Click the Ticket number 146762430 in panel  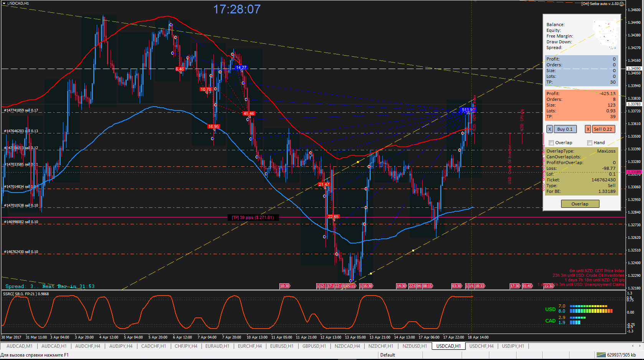(x=603, y=180)
